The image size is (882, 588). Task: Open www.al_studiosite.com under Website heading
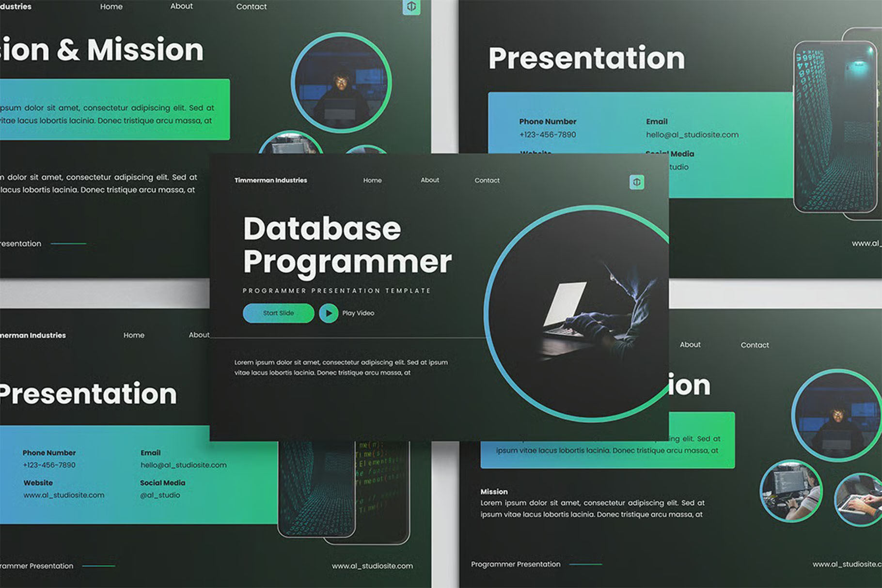click(x=63, y=495)
